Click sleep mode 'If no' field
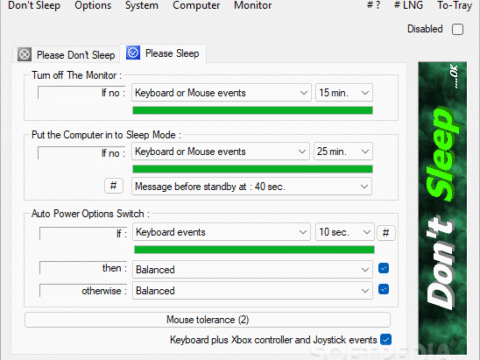Screen dimensions: 480x360 tap(82, 153)
